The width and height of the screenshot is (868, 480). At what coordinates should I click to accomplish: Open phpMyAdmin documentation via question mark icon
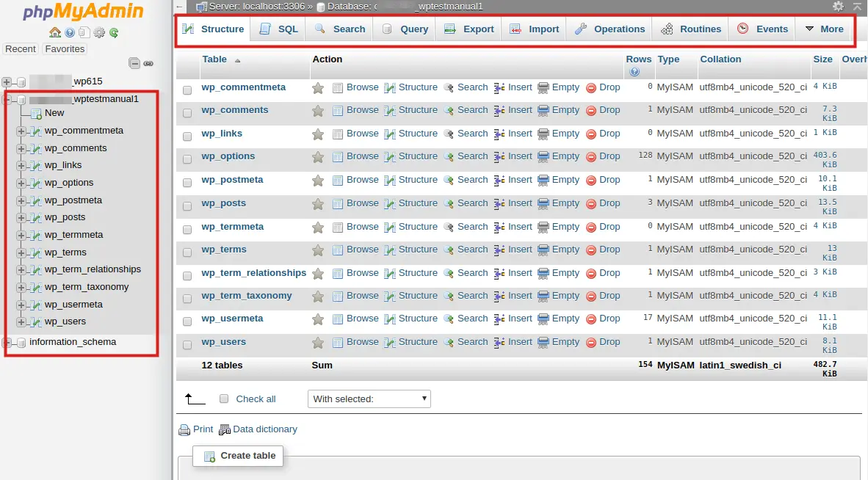click(x=70, y=32)
